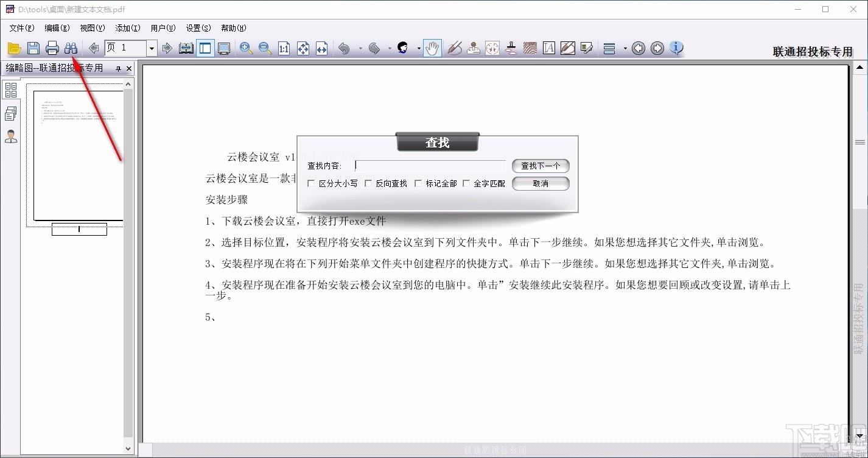Click the previous circle arrow button in toolbar
Viewport: 868px width, 458px height.
639,48
